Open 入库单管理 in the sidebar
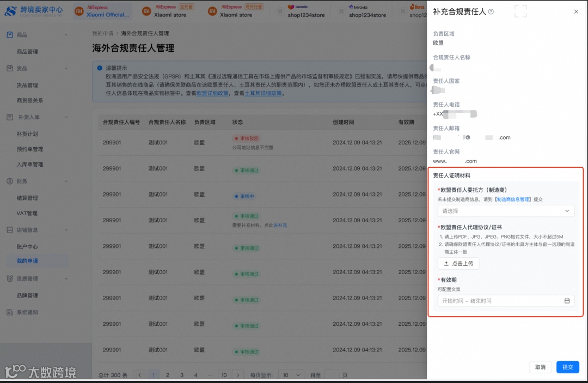 coord(29,165)
